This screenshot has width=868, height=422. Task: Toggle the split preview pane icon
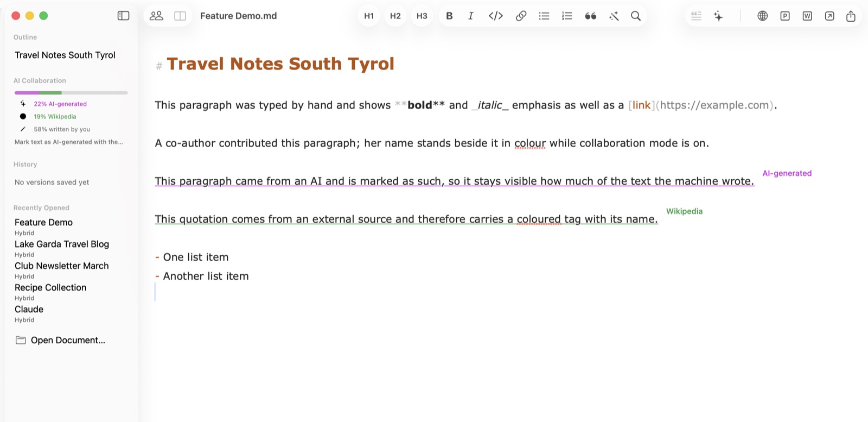click(180, 16)
